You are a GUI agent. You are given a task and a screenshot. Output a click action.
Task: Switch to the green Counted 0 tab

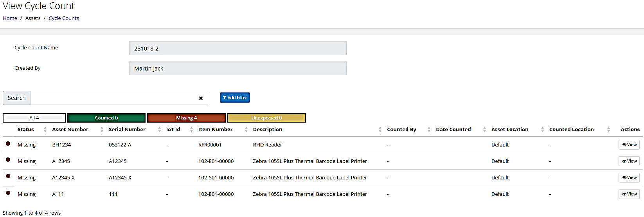point(106,118)
